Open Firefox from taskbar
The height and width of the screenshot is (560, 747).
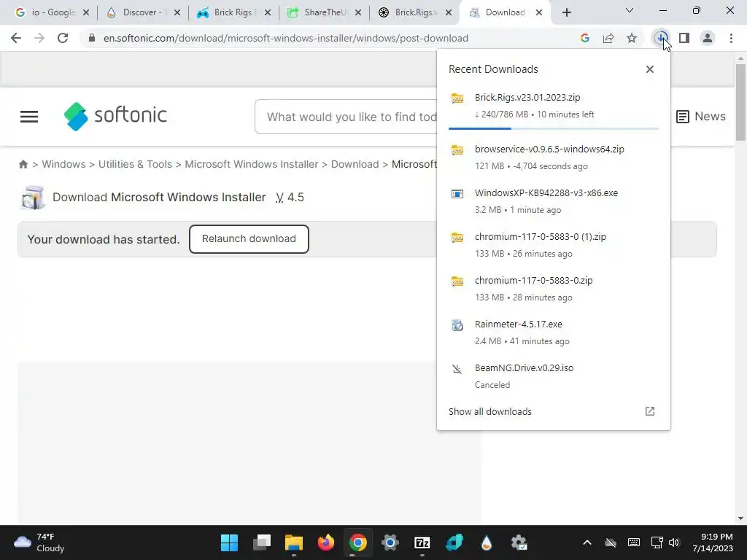pyautogui.click(x=326, y=542)
